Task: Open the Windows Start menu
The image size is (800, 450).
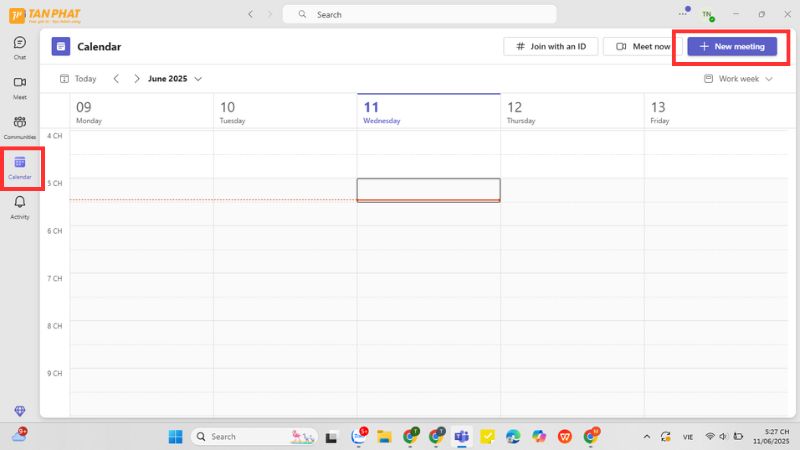Action: tap(176, 436)
